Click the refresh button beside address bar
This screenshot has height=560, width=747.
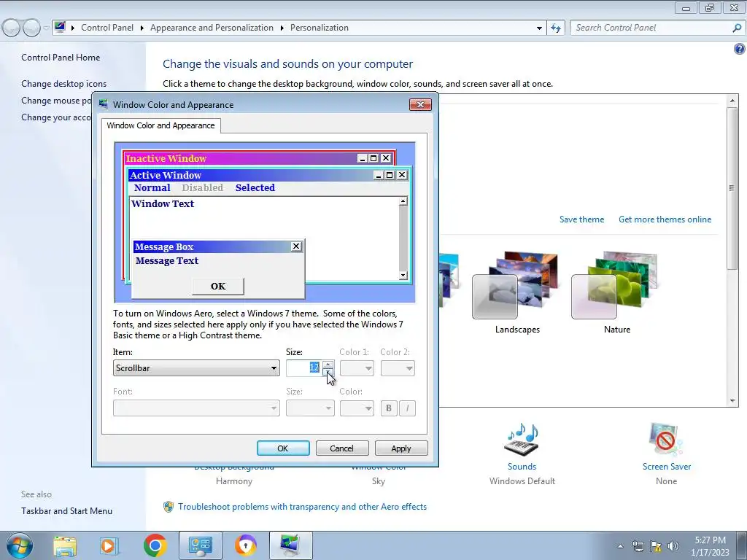point(555,28)
